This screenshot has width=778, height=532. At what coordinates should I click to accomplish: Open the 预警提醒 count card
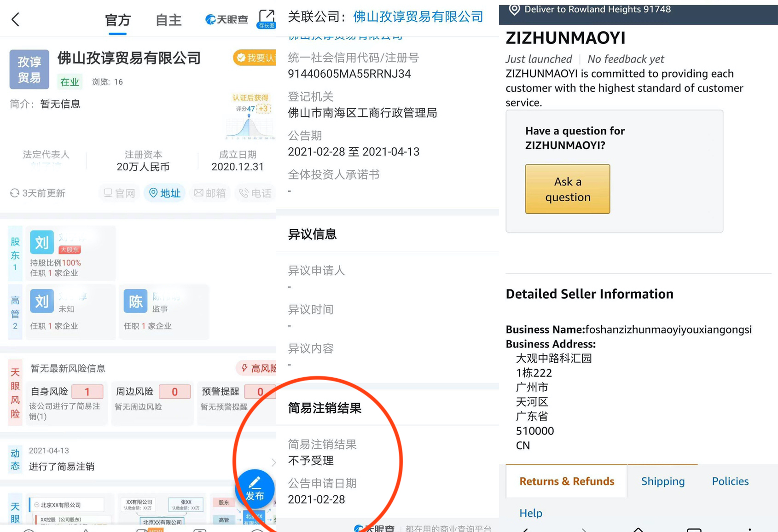pos(237,403)
